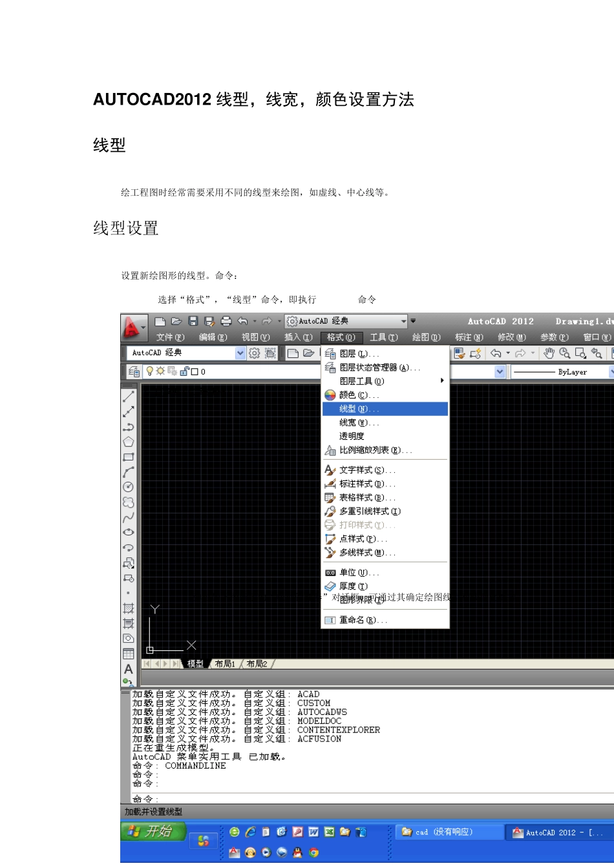Select the Spline tool
The height and width of the screenshot is (868, 614).
[129, 517]
